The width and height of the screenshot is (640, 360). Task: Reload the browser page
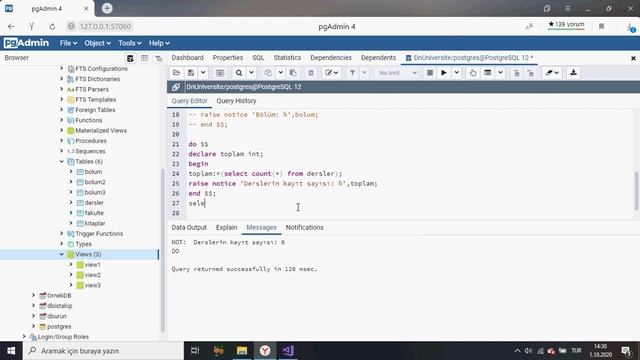coord(52,27)
